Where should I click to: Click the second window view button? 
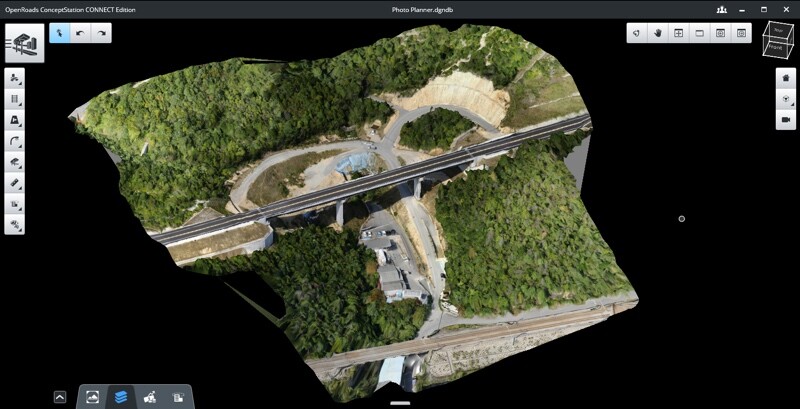699,33
